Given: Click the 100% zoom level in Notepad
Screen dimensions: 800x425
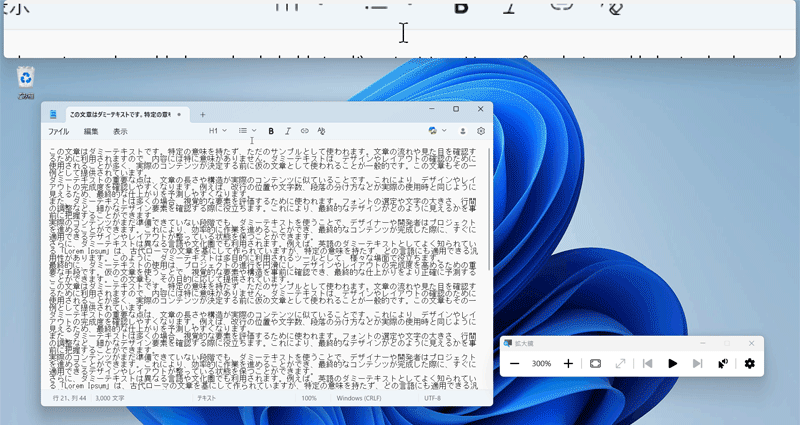Looking at the screenshot, I should tap(309, 398).
